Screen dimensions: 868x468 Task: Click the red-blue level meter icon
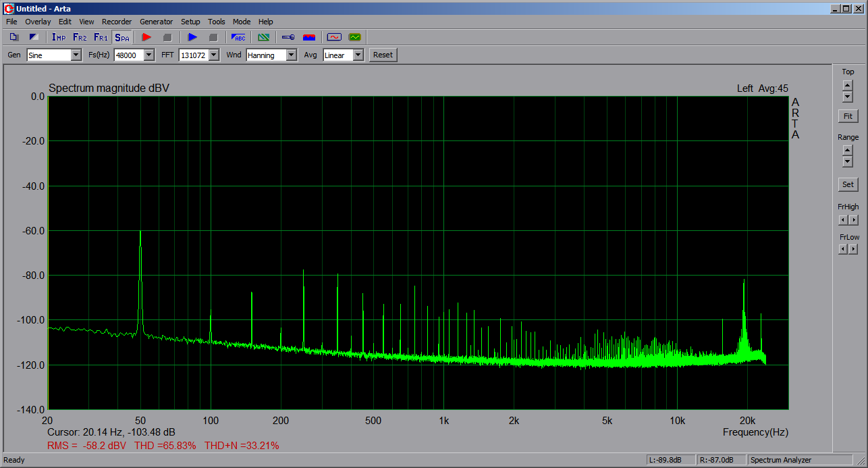pos(310,37)
